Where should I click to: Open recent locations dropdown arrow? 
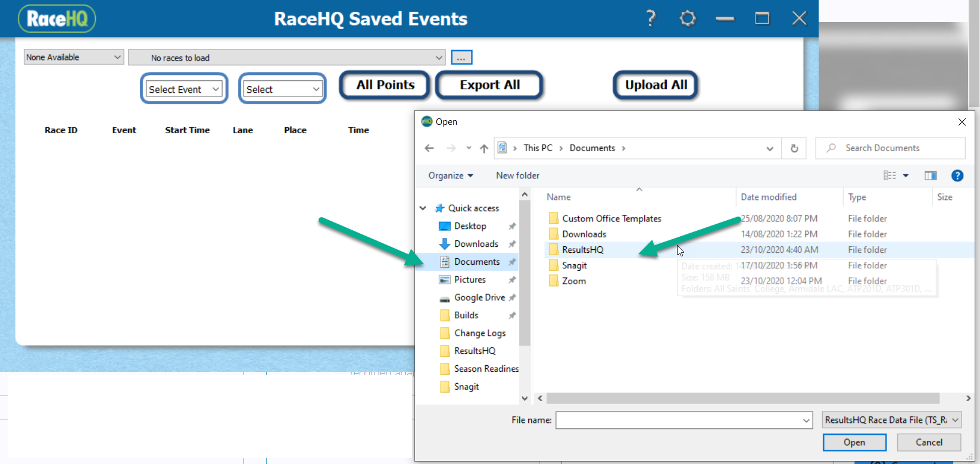click(x=469, y=148)
